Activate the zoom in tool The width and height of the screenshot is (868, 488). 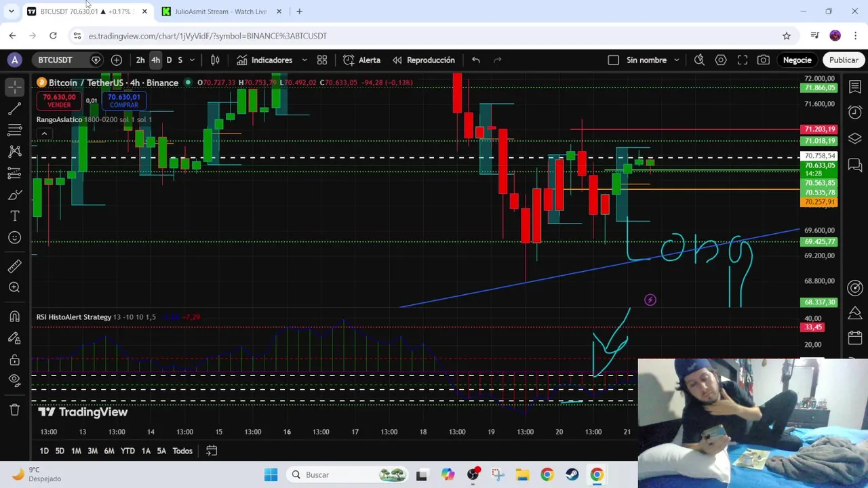tap(15, 287)
